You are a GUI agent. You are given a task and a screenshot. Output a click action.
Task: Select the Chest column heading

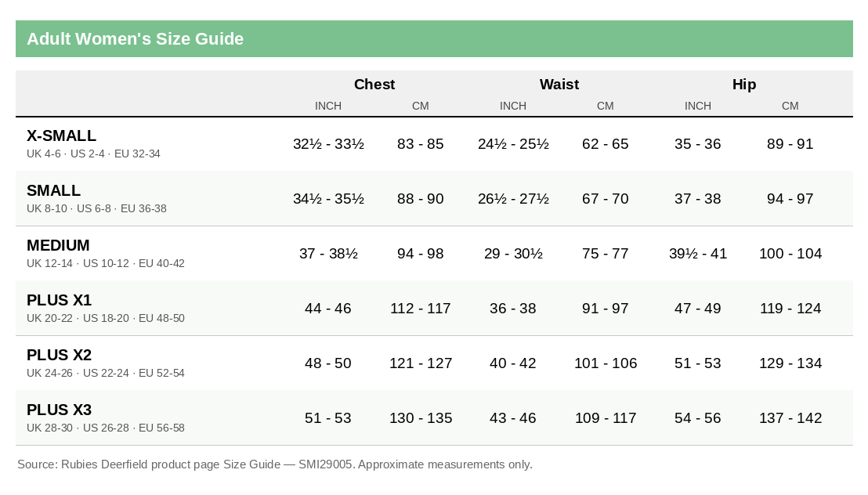point(374,84)
